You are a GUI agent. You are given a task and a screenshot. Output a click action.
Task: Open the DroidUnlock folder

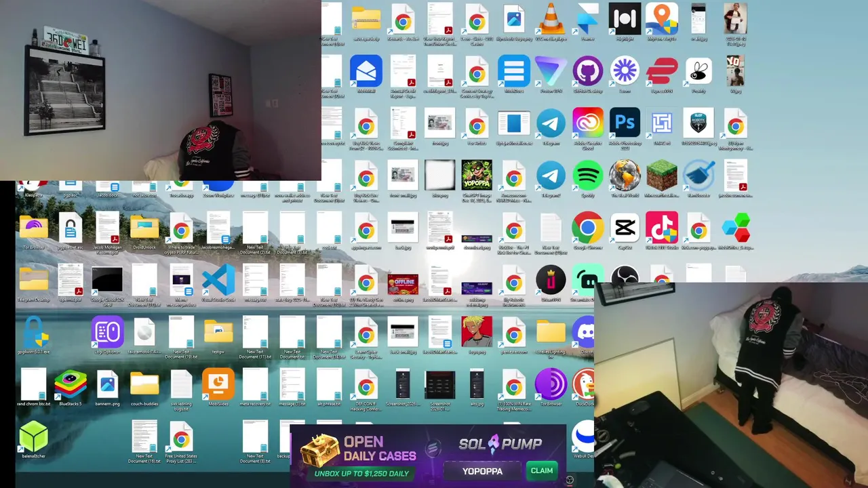[x=144, y=228]
